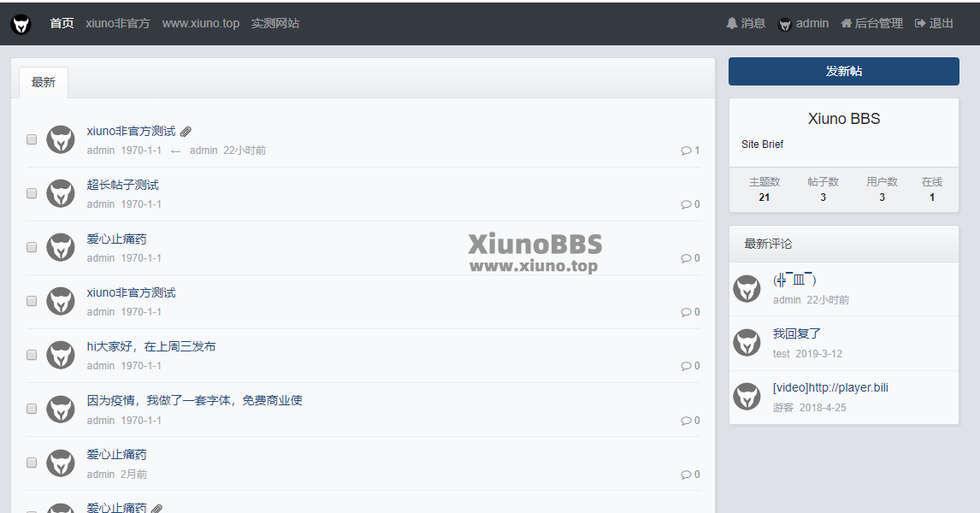Viewport: 980px width, 513px height.
Task: Click the Xiuno BBS sidebar title
Action: point(844,119)
